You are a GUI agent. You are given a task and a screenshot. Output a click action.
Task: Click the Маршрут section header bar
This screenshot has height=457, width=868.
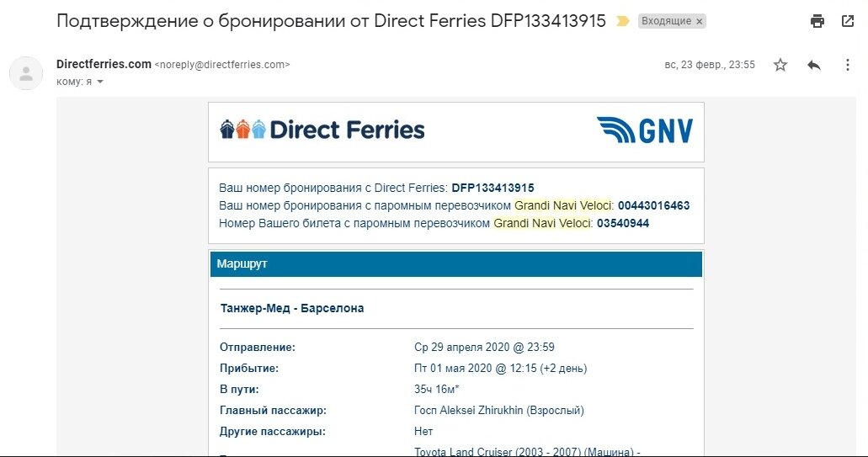click(x=456, y=264)
